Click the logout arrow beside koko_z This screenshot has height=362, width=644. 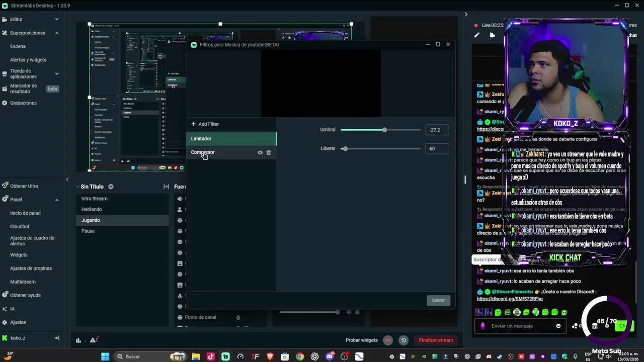[57, 338]
